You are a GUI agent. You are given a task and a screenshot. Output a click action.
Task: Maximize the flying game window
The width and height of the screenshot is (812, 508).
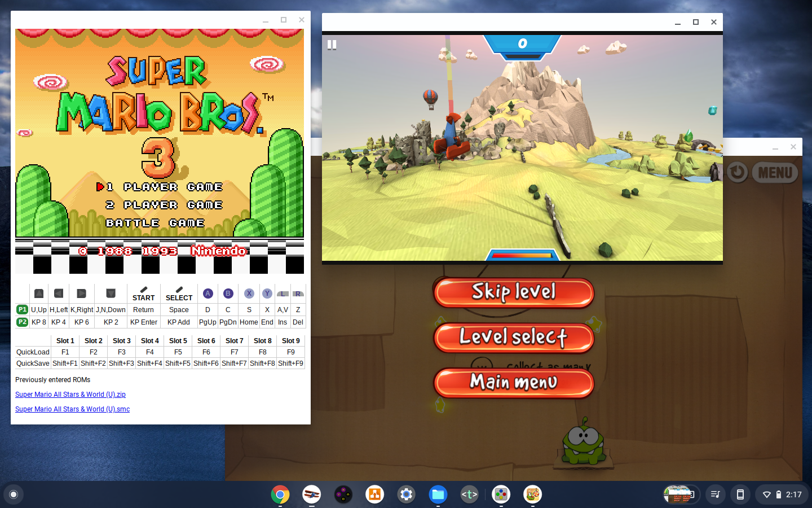[x=696, y=22]
